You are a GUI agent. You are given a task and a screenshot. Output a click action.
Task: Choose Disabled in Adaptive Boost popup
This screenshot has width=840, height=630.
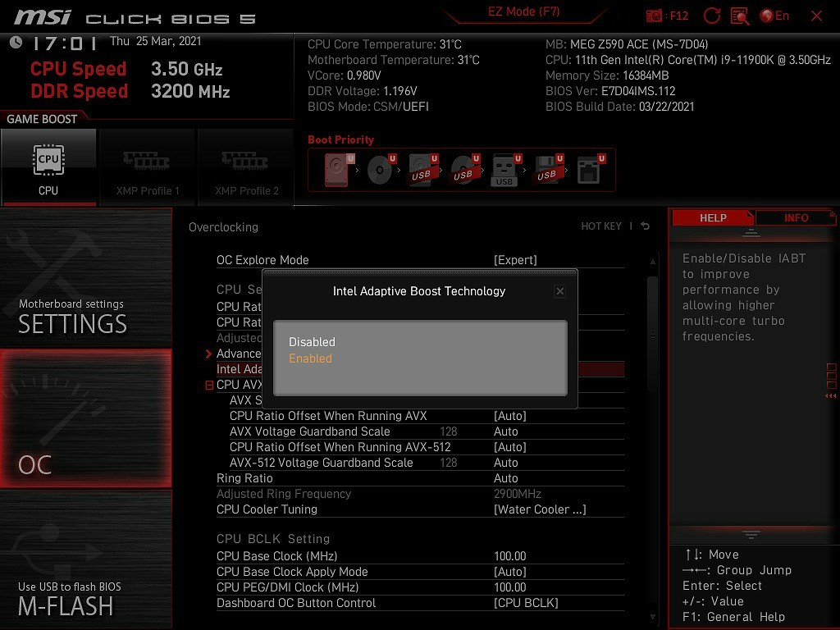pos(312,342)
